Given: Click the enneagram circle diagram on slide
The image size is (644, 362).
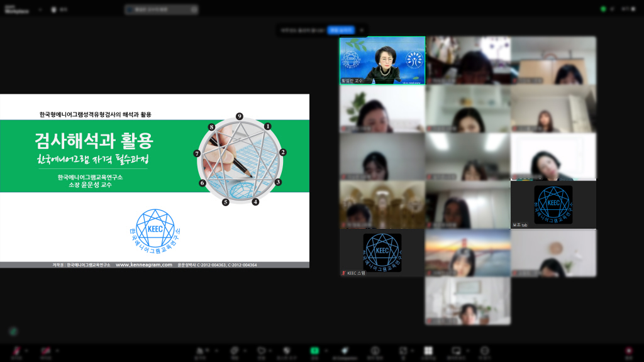Looking at the screenshot, I should coord(240,160).
